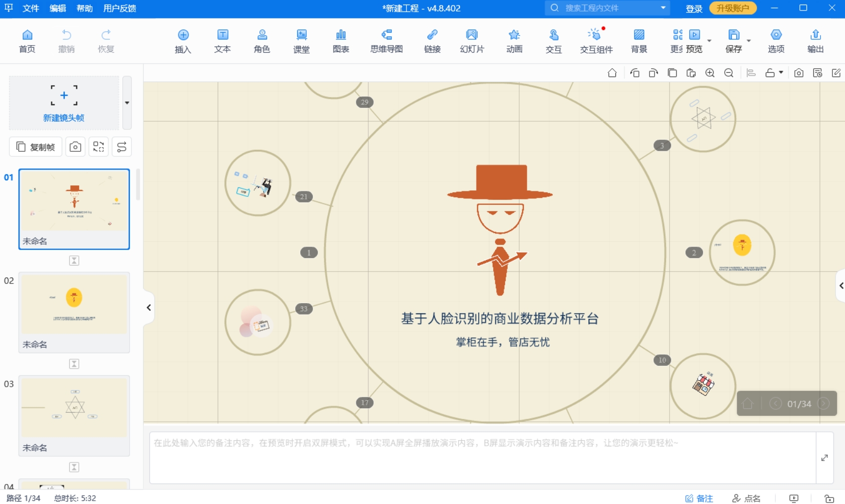The image size is (845, 504).
Task: Click the 点名 roll call button
Action: pos(747,498)
